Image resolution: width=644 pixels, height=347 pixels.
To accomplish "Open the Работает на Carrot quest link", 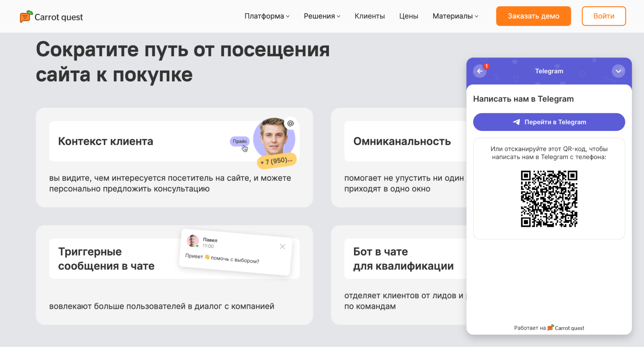I will coord(549,328).
